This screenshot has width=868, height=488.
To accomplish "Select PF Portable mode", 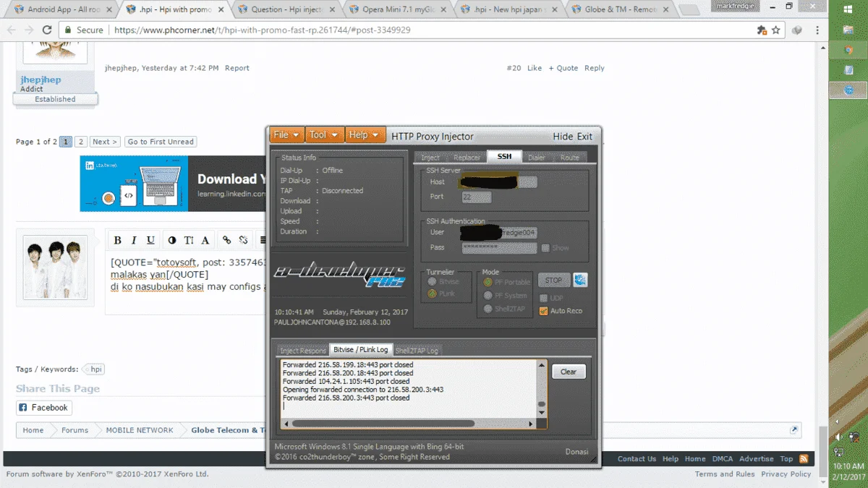I will tap(488, 282).
